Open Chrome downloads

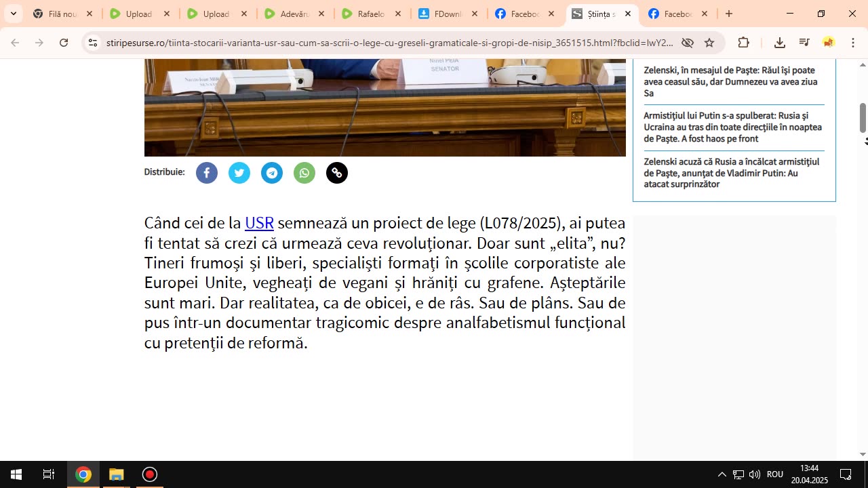tap(780, 43)
